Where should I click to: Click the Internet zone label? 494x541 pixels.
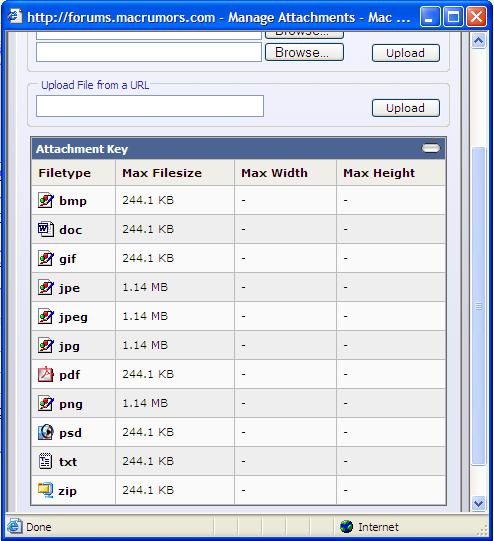378,527
